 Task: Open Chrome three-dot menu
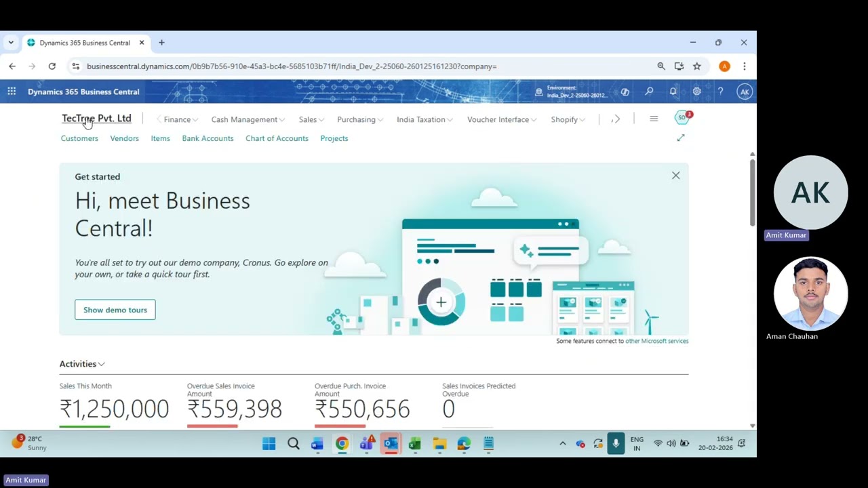(744, 66)
